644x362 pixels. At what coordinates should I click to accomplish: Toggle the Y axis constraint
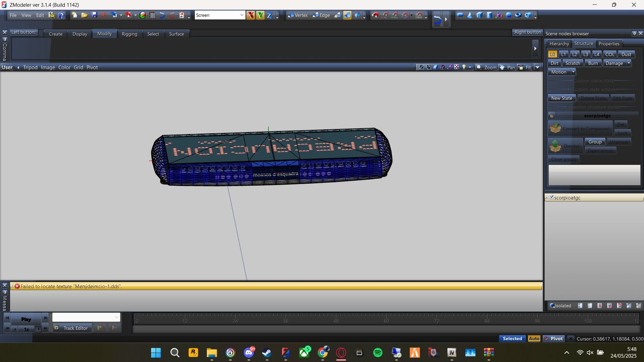point(260,15)
